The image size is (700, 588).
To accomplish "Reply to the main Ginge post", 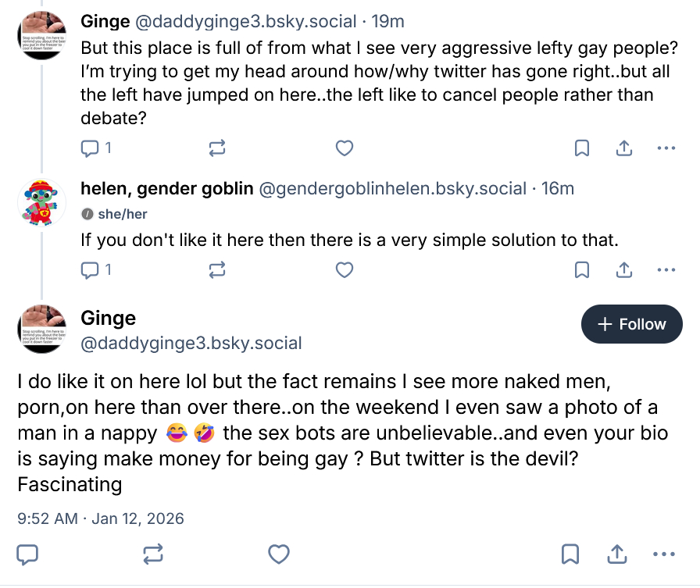I will [28, 554].
